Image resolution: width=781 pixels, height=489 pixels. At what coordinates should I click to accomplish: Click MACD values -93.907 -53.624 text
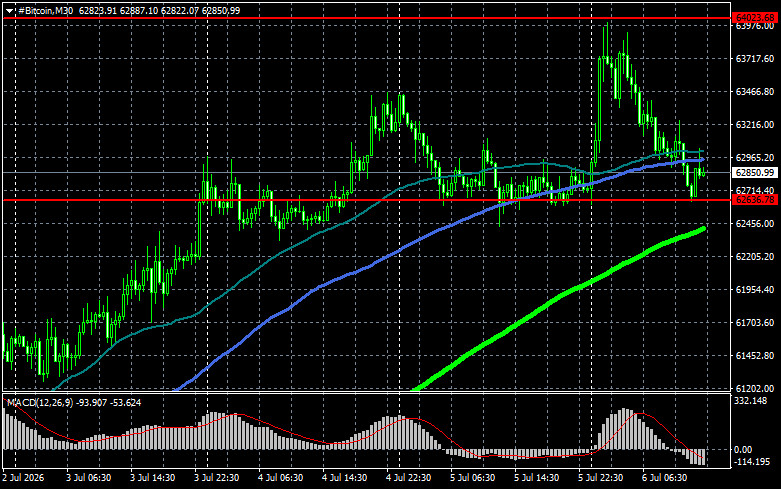[108, 402]
